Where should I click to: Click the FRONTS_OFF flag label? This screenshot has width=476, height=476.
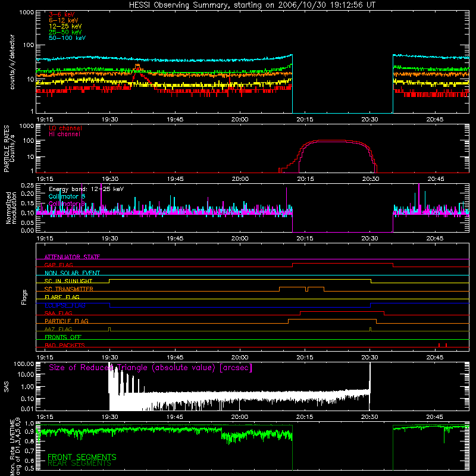[63, 337]
